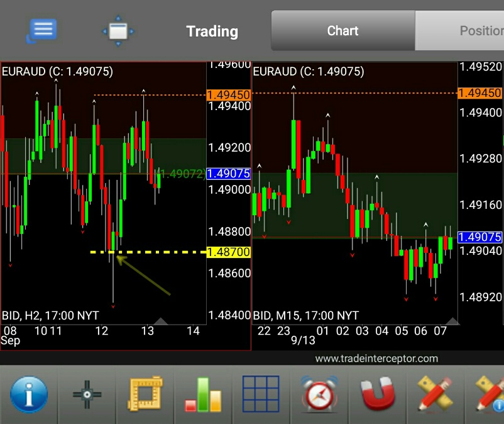
Task: Open the alarm clock alerts icon
Action: point(319,394)
